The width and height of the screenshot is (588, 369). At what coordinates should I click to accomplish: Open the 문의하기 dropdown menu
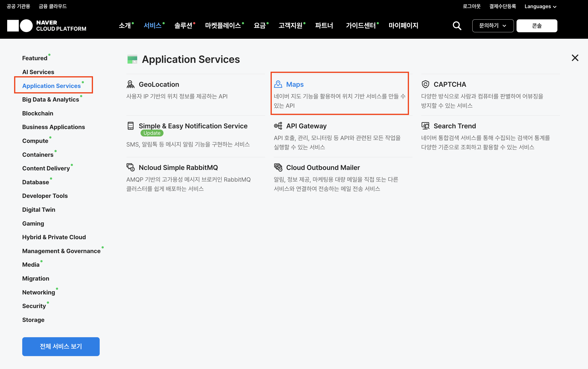point(492,26)
